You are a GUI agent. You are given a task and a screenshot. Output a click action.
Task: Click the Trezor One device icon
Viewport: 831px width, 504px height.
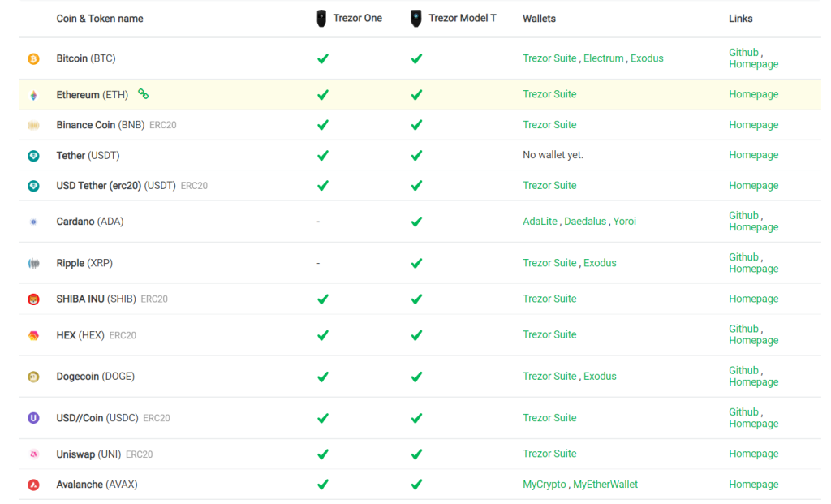tap(321, 19)
